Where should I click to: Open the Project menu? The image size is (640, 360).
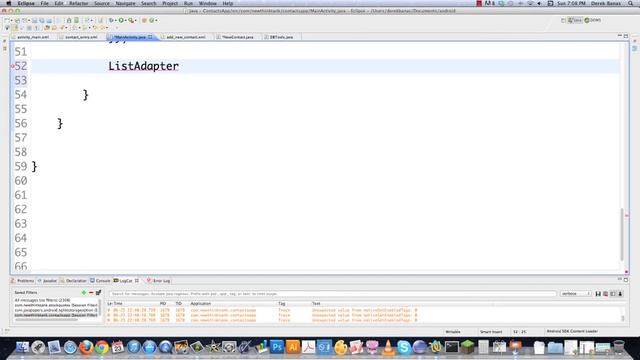170,3
